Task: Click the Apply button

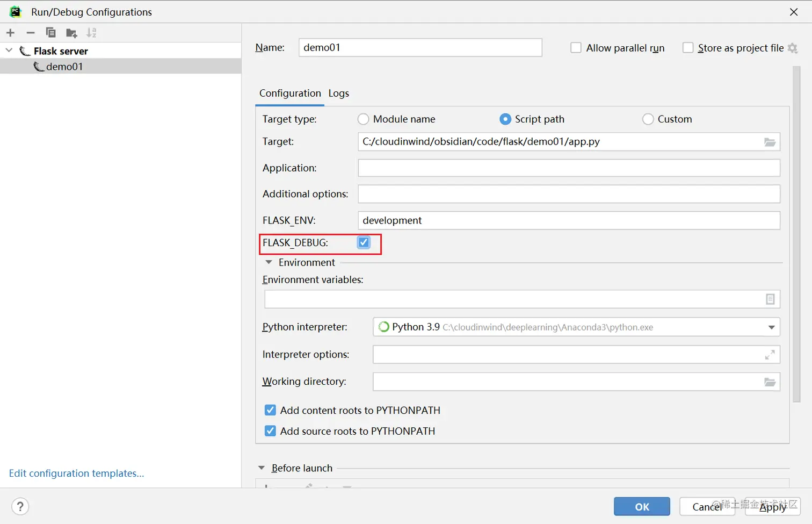Action: point(773,506)
